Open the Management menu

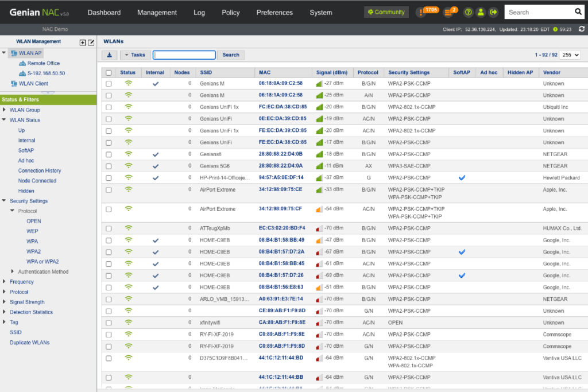click(157, 13)
